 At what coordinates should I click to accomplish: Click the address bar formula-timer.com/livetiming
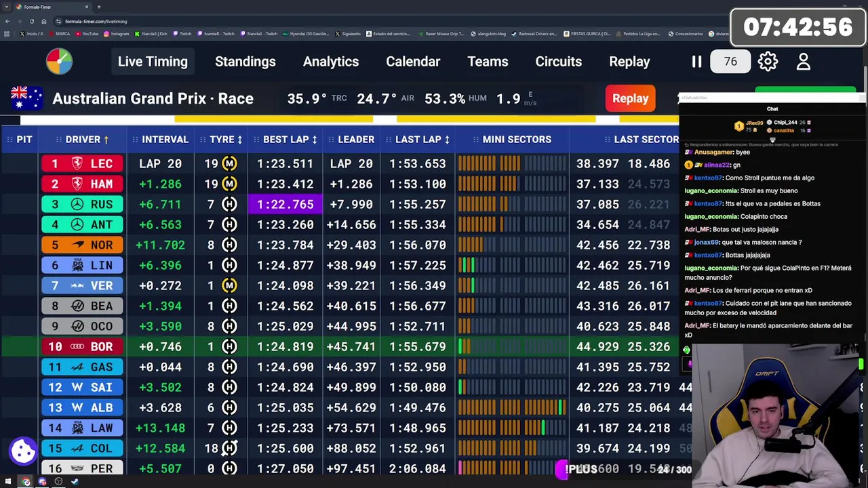click(x=96, y=21)
